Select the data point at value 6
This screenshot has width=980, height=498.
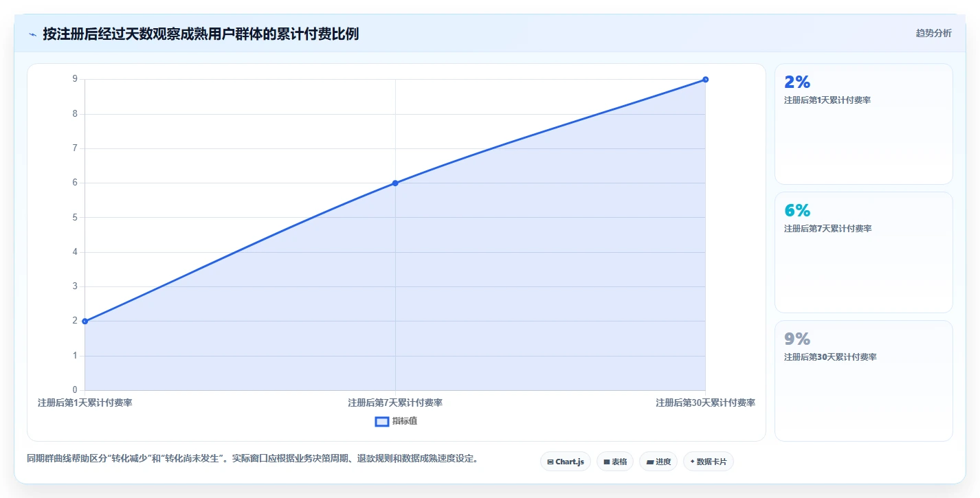(395, 183)
